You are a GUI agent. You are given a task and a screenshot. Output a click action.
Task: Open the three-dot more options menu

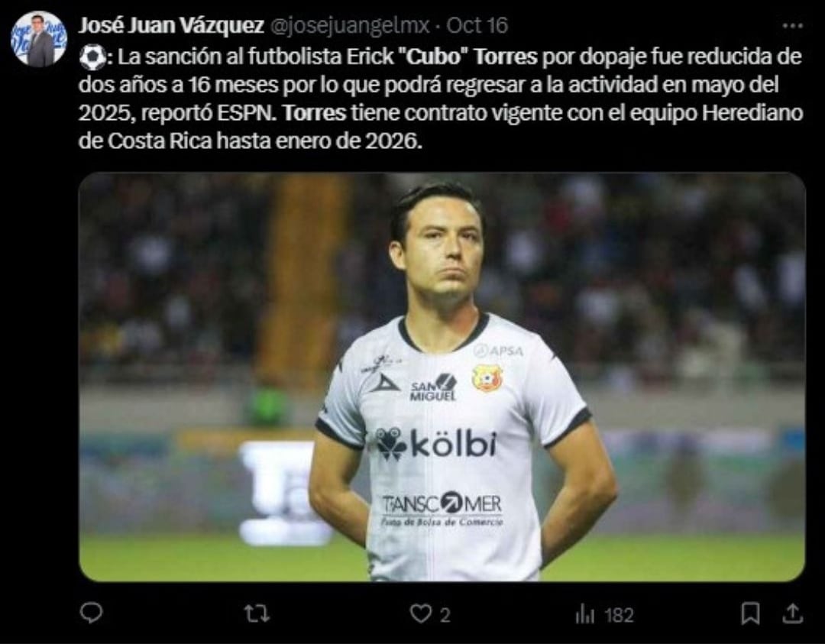(792, 25)
